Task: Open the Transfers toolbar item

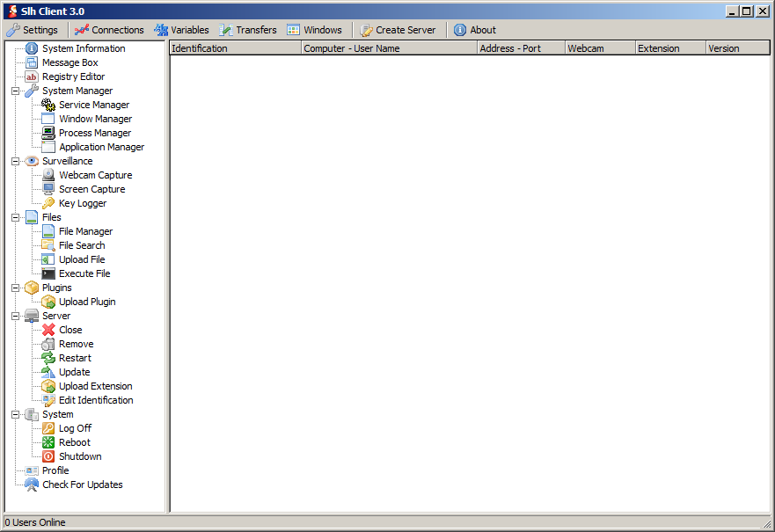Action: [248, 30]
